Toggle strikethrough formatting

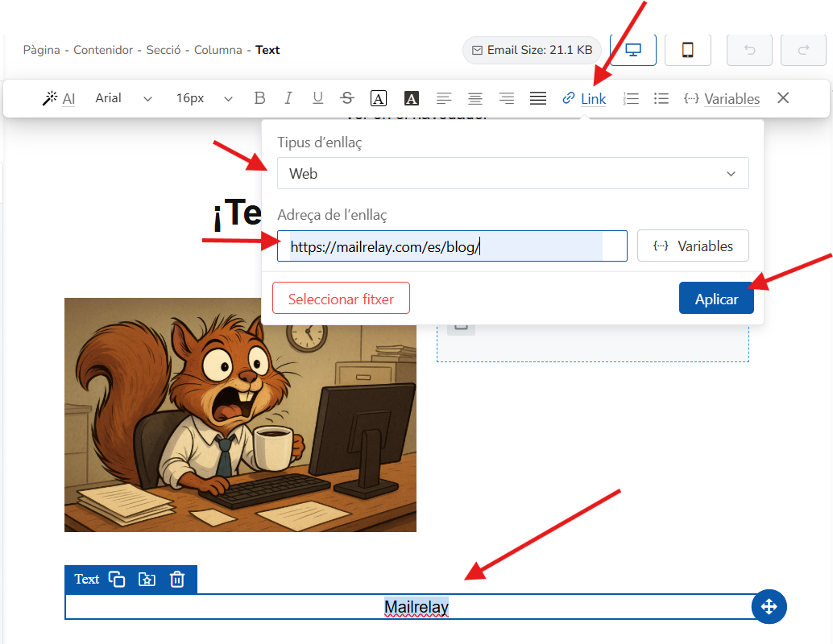[x=347, y=98]
